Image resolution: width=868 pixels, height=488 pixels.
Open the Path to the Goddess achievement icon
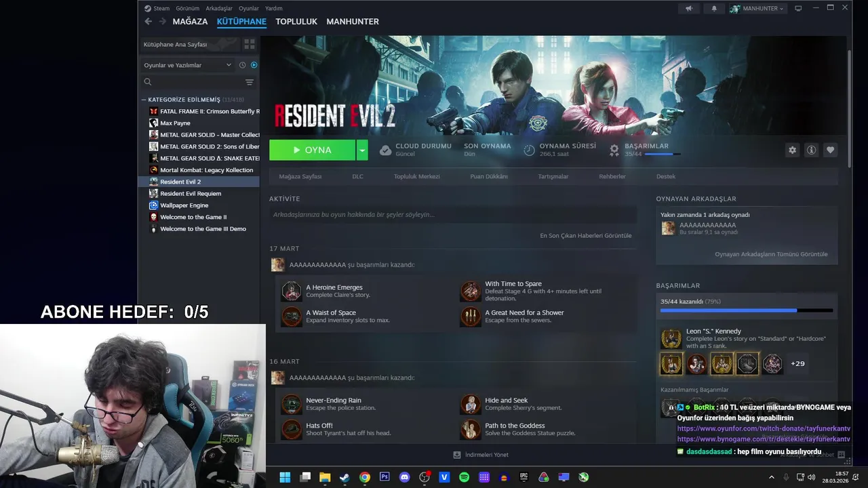tap(471, 430)
